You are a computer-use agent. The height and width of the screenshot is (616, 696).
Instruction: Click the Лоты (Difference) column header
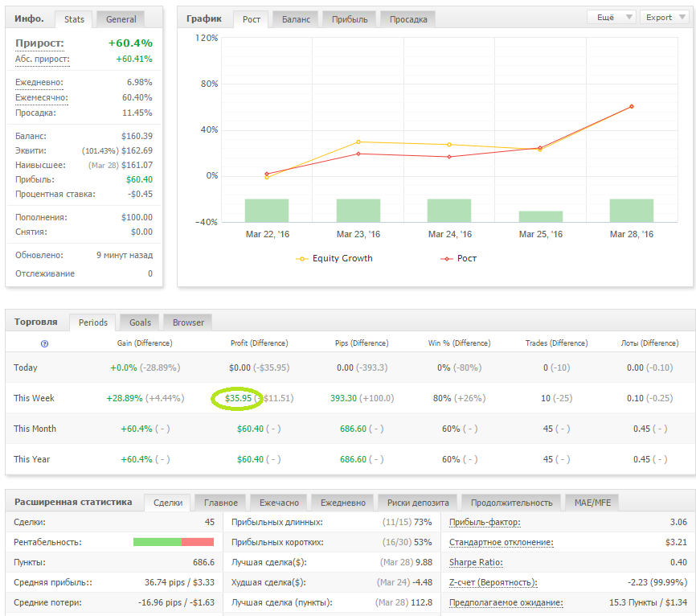pyautogui.click(x=650, y=343)
